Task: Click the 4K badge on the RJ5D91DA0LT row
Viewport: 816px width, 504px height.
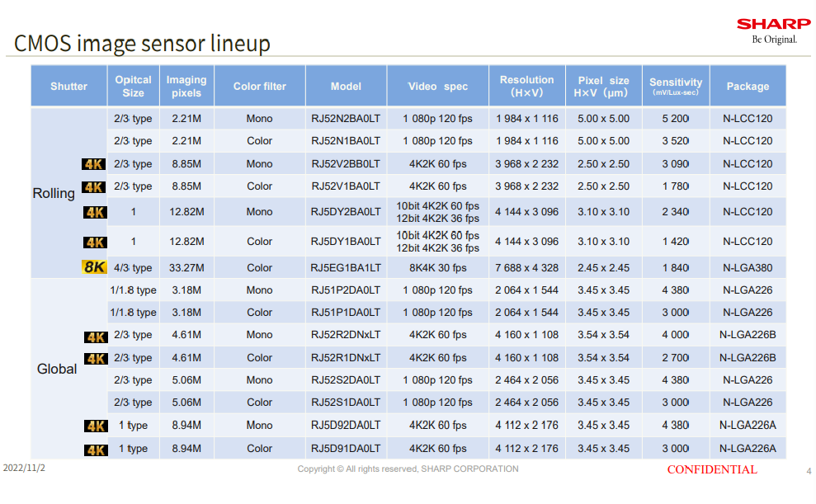Action: click(x=97, y=450)
